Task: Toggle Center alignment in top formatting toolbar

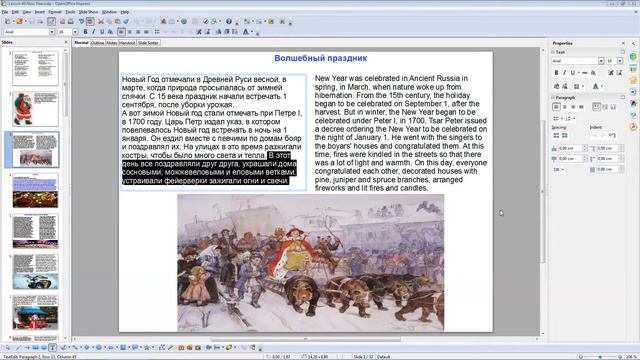Action: pyautogui.click(x=129, y=32)
